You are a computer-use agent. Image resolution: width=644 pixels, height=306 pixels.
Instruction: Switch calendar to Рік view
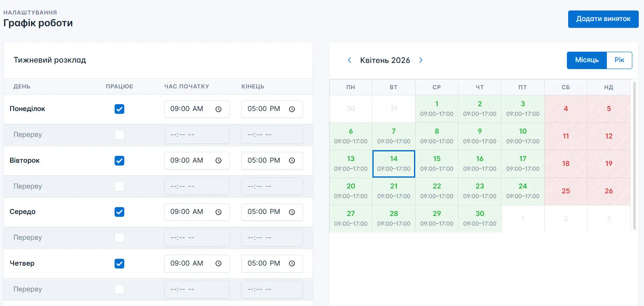point(619,60)
